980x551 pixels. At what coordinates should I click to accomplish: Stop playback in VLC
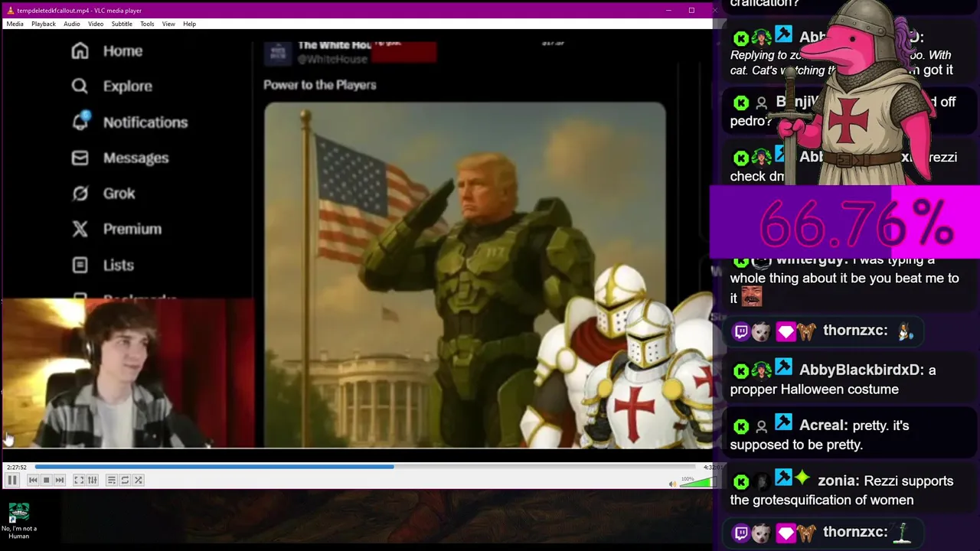click(x=46, y=480)
